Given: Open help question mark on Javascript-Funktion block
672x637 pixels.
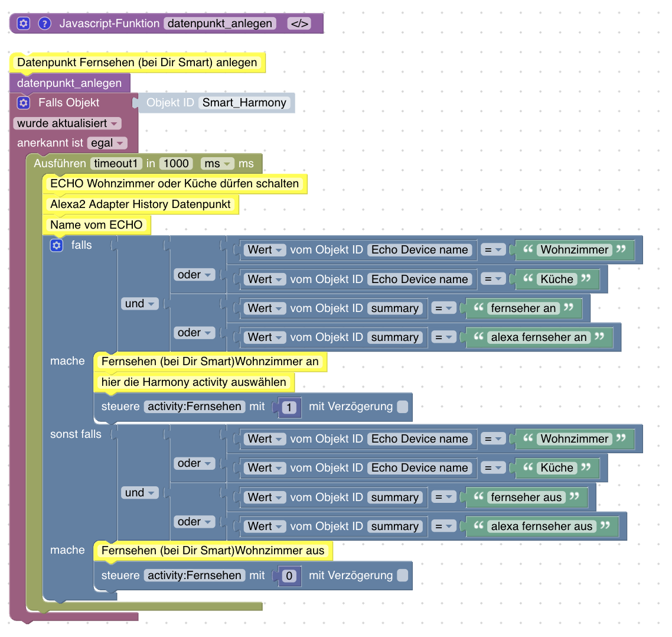Looking at the screenshot, I should point(44,23).
